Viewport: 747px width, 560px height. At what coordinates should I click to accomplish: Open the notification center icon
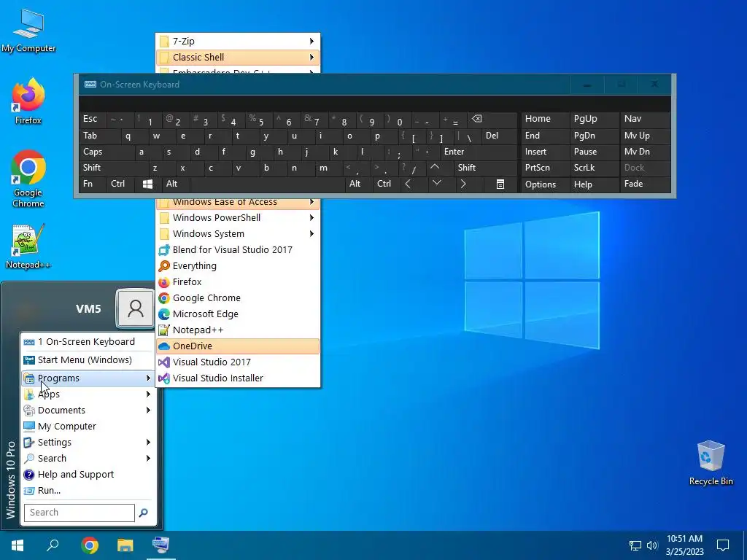pyautogui.click(x=723, y=545)
